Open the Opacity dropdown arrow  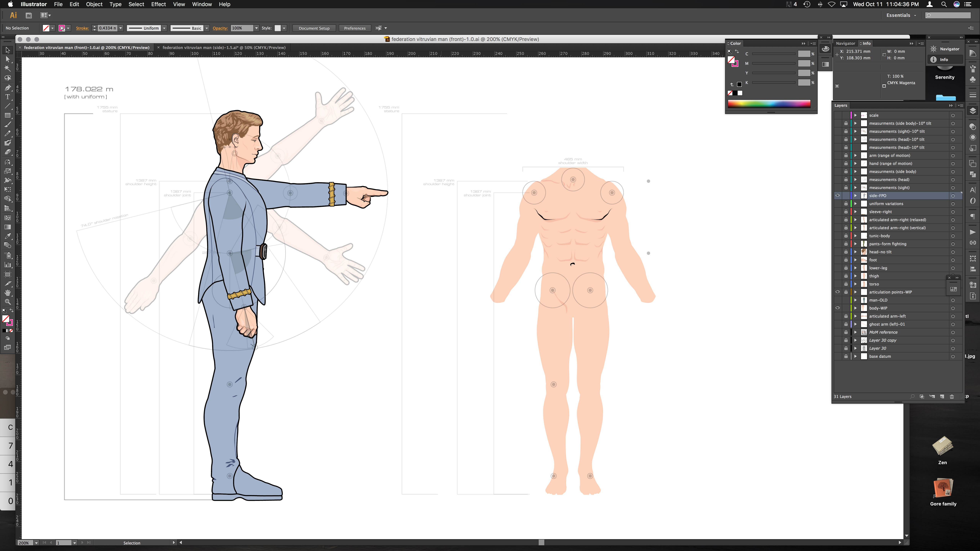(256, 28)
